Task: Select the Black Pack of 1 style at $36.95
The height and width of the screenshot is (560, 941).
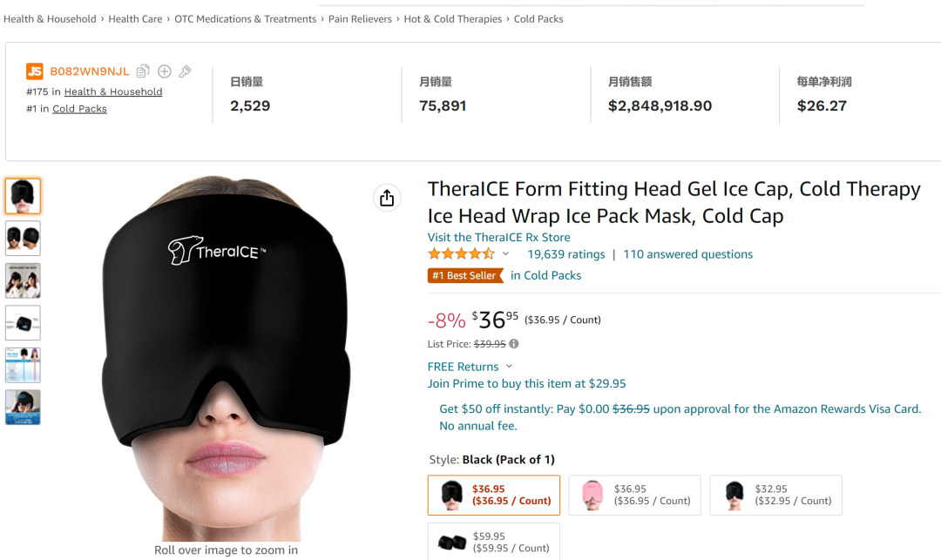Action: [494, 495]
